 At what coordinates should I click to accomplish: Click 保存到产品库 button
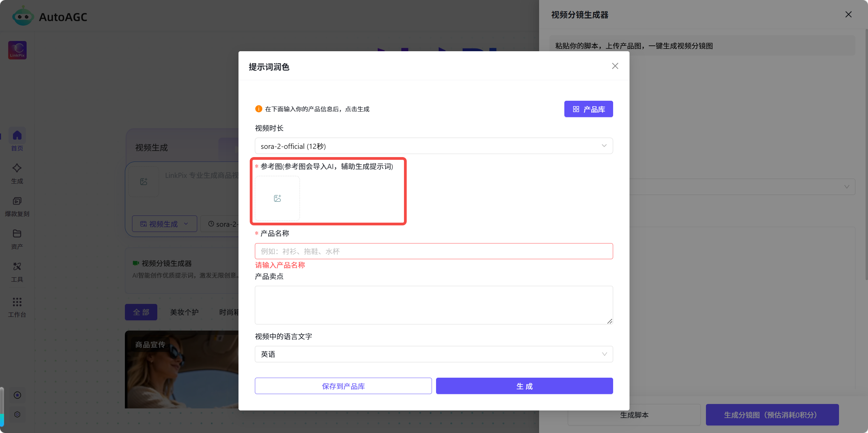(343, 386)
